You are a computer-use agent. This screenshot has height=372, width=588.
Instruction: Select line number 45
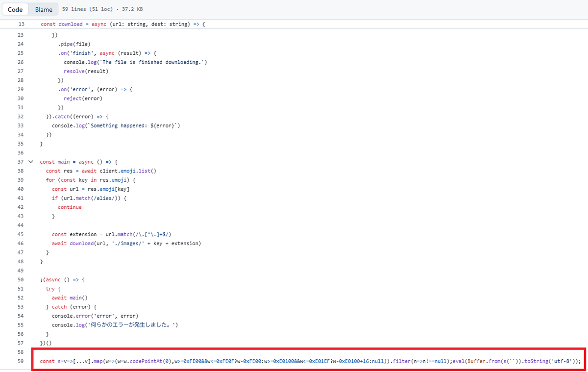coord(21,234)
